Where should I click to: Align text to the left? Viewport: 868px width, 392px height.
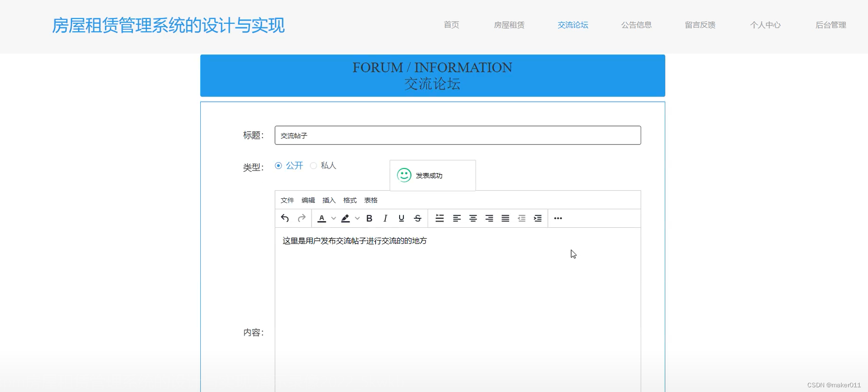click(457, 218)
